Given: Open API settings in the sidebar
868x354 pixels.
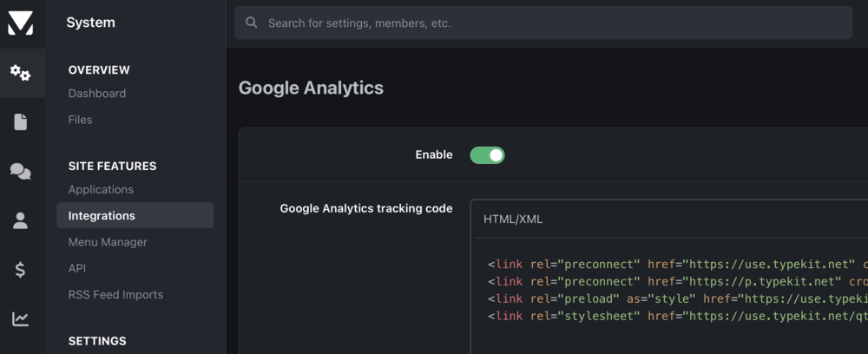Looking at the screenshot, I should tap(77, 268).
